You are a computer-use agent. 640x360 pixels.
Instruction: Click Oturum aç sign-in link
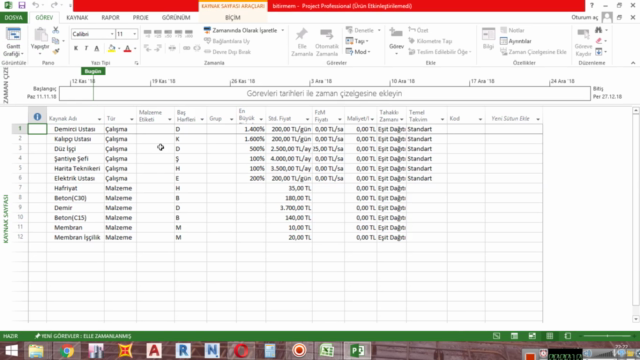click(584, 17)
